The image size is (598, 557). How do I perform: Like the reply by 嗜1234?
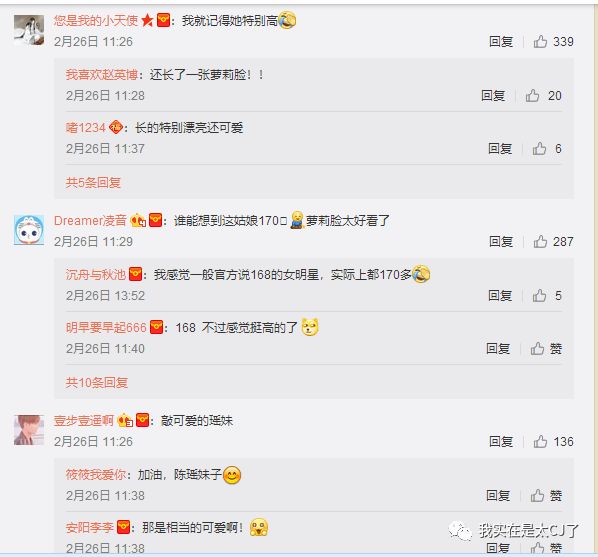point(547,148)
